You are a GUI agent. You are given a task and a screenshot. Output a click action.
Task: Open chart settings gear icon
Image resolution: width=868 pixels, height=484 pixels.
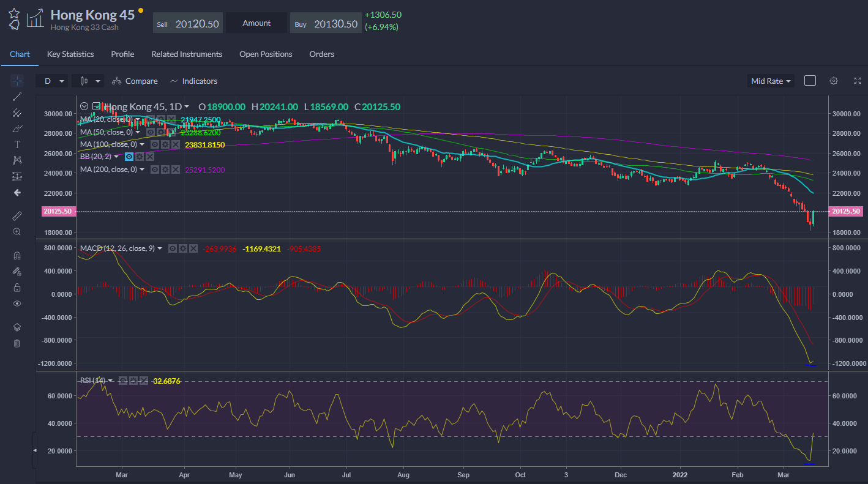point(833,81)
